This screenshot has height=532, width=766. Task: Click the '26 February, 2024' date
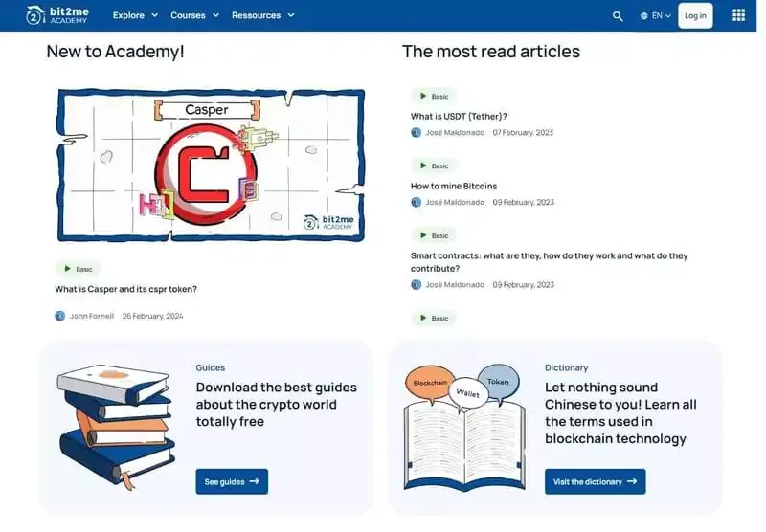pos(152,316)
